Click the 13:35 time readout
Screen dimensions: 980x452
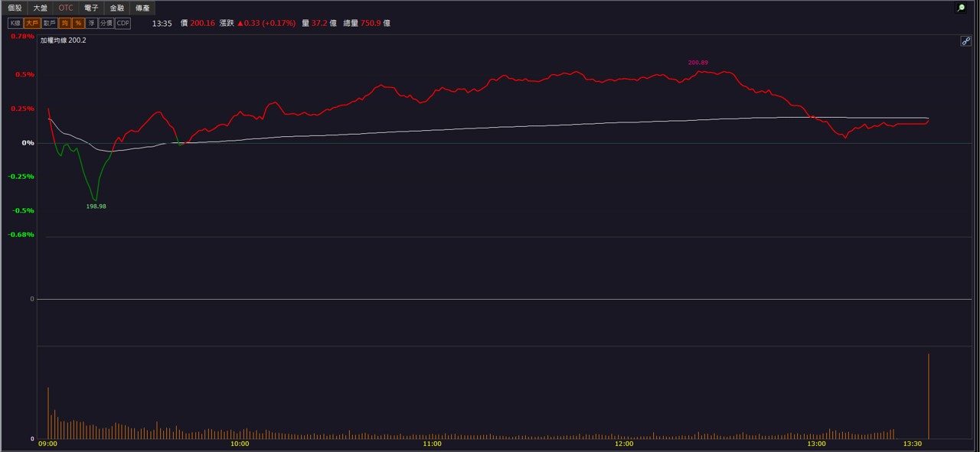click(x=162, y=24)
